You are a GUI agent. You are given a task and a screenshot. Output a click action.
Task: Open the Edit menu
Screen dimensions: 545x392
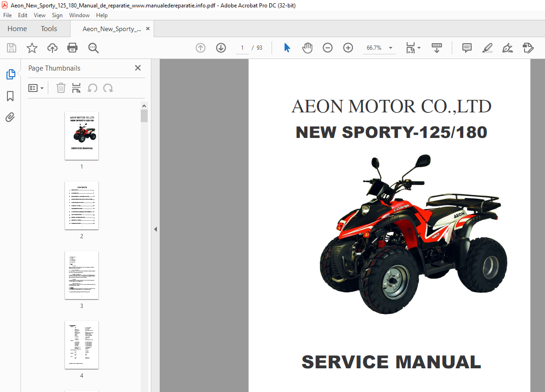tap(23, 15)
